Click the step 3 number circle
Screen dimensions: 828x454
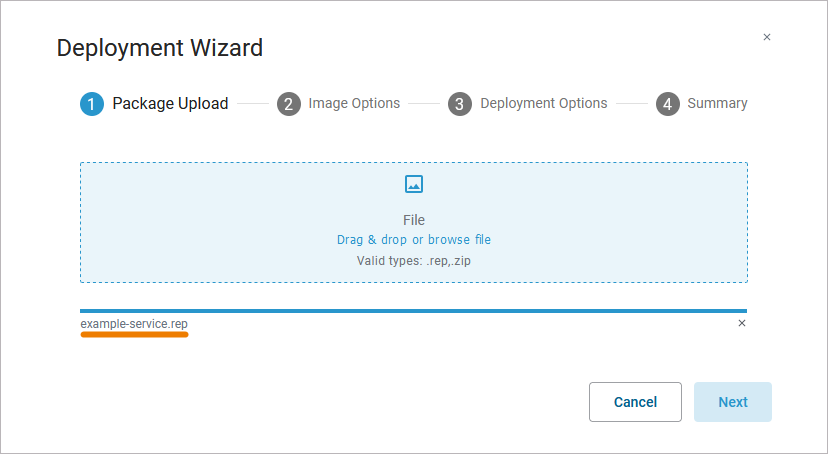pos(460,104)
